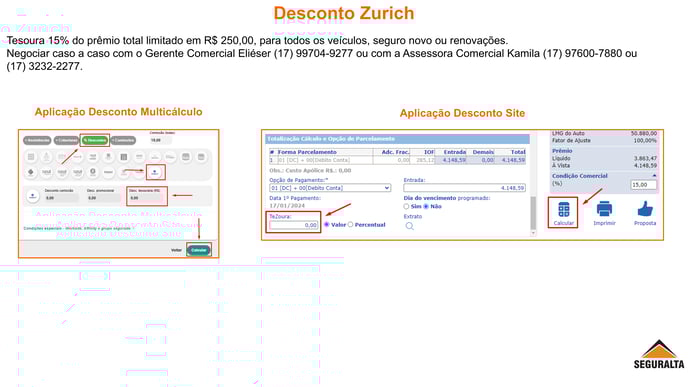Click the first insurer icon in the grid
The height and width of the screenshot is (387, 688).
[x=31, y=157]
